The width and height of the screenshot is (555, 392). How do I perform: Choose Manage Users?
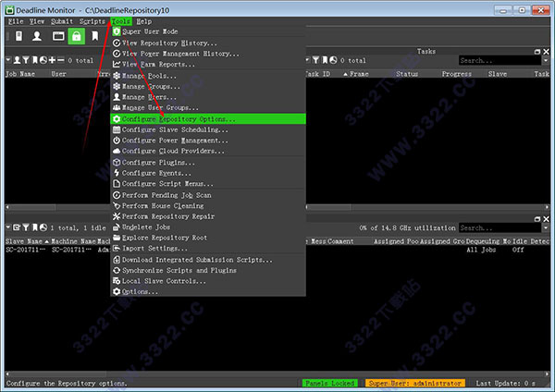(x=208, y=97)
